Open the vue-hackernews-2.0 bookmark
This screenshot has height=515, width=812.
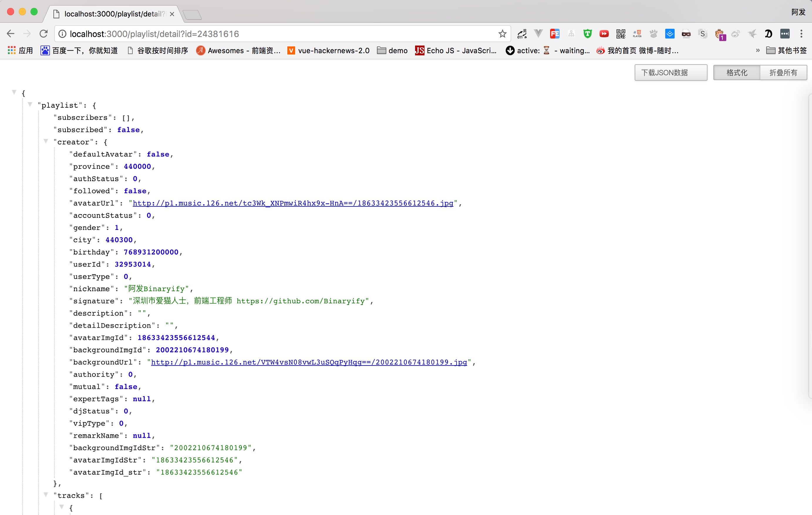click(x=328, y=51)
